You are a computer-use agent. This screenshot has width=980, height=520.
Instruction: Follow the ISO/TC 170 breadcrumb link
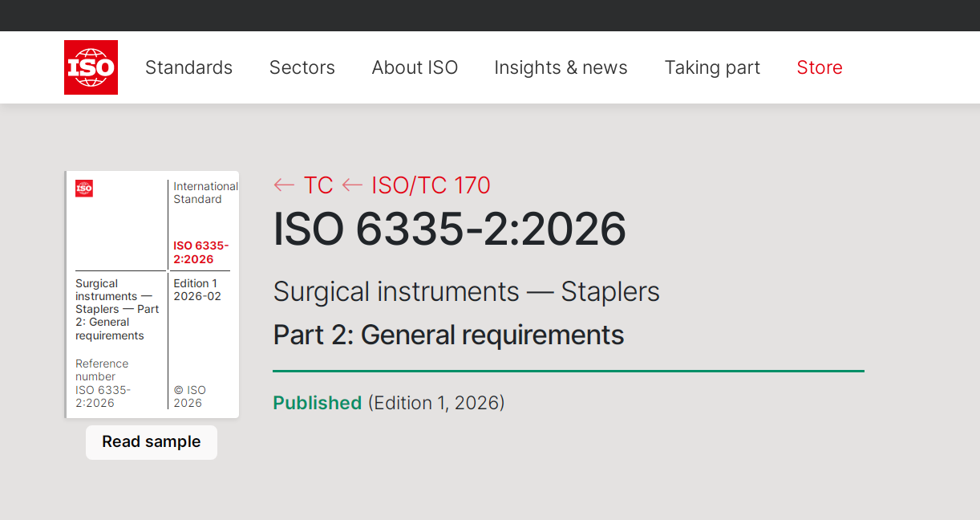431,185
